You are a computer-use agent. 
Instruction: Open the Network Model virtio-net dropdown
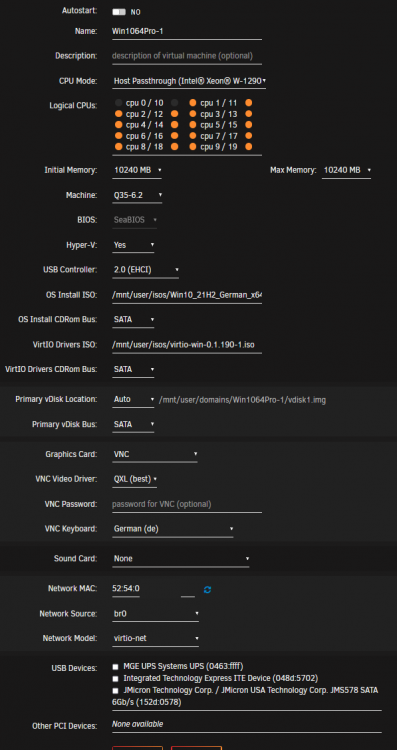[x=155, y=639]
